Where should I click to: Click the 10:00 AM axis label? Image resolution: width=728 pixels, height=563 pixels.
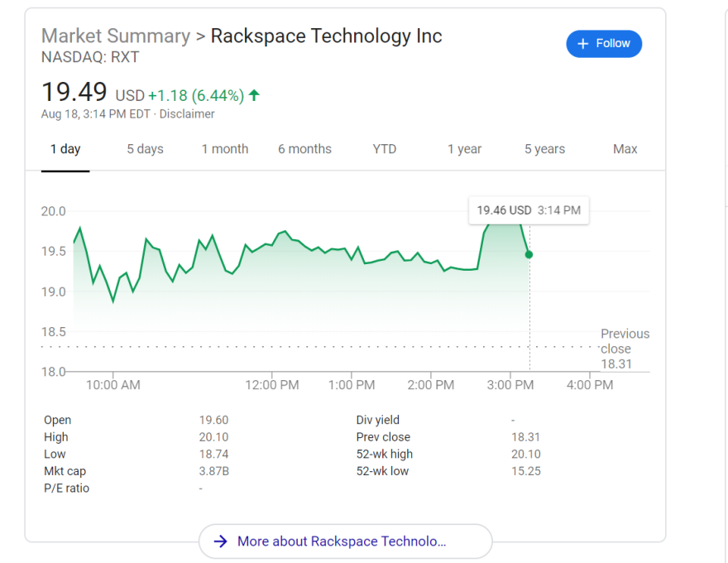pyautogui.click(x=113, y=385)
